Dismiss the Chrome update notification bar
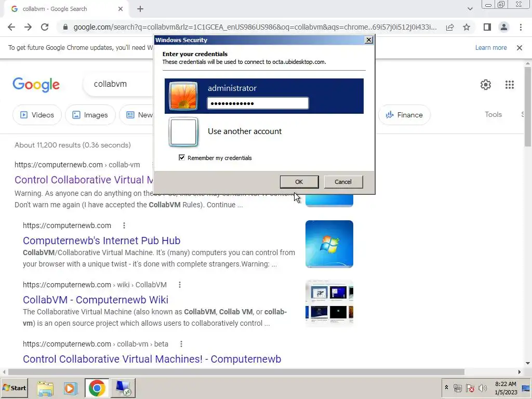Screen dimensions: 532x399 [x=520, y=48]
